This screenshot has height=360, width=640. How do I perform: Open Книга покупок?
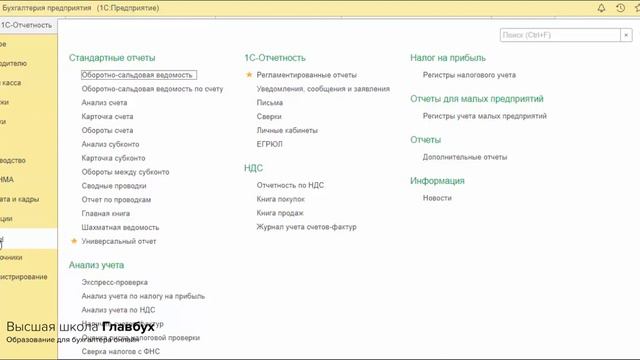pos(280,199)
